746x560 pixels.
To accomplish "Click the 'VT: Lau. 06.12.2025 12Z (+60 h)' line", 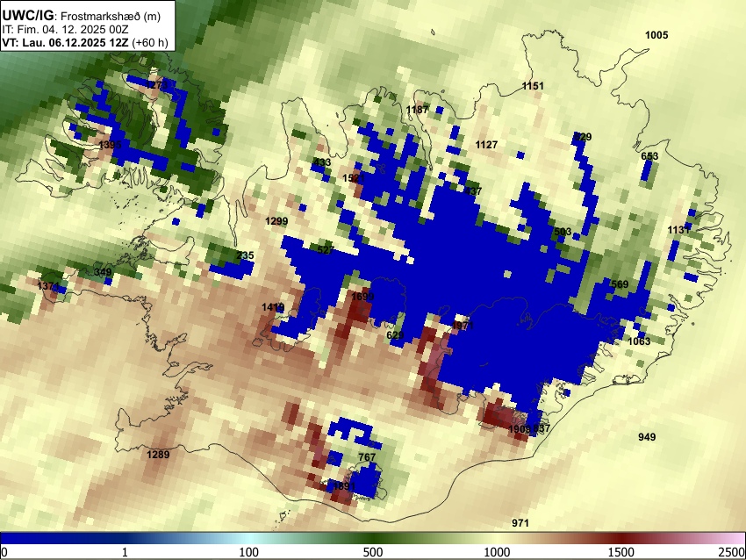I will 85,42.
